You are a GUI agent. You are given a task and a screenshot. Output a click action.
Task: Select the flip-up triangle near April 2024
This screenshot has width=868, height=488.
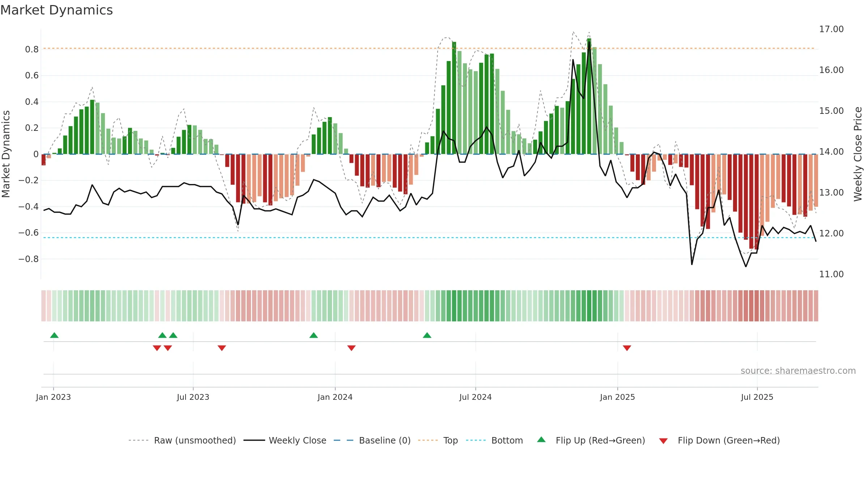(427, 335)
